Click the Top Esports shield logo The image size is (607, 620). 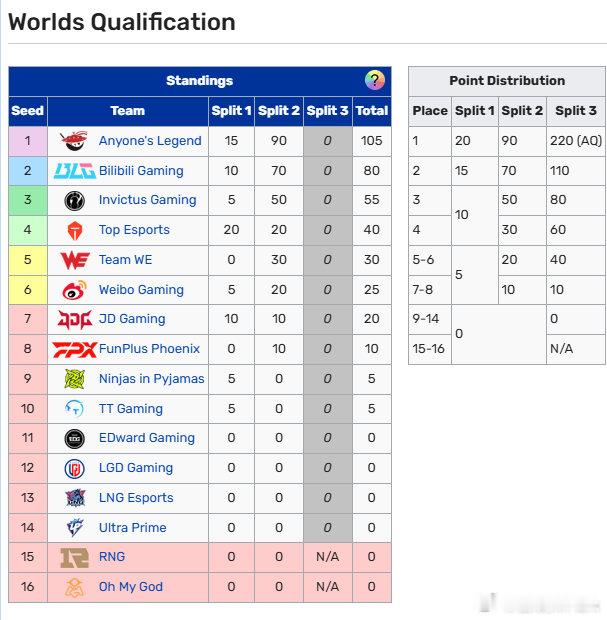(x=74, y=230)
